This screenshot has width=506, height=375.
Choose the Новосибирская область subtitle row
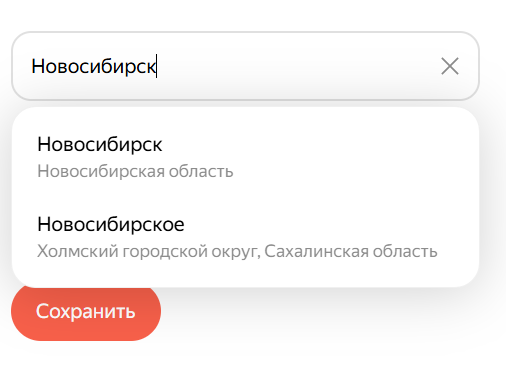(135, 171)
